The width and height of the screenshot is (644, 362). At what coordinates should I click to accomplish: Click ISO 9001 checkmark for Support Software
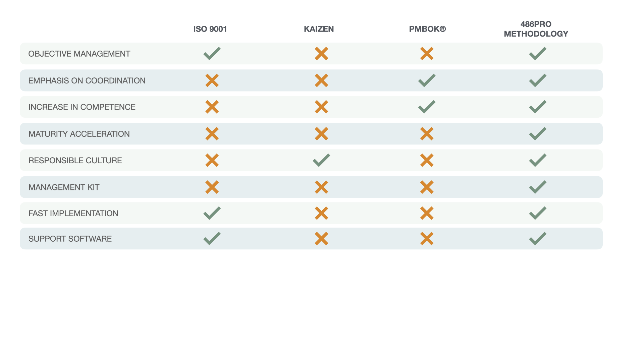click(x=212, y=239)
